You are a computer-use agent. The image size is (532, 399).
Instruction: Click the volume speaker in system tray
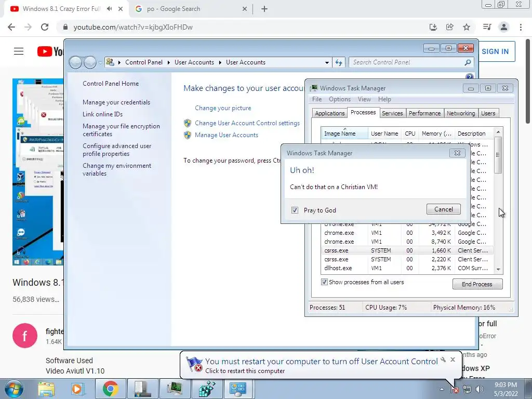click(480, 389)
